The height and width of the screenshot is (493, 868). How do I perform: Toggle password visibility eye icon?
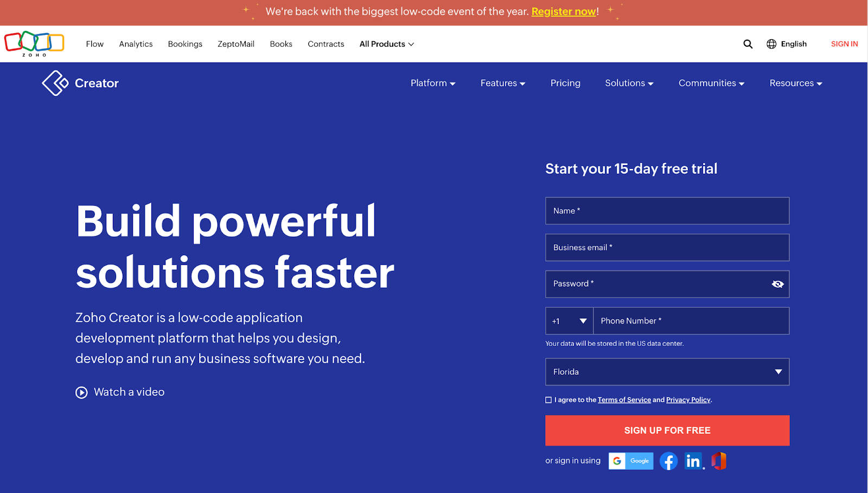[x=777, y=284]
